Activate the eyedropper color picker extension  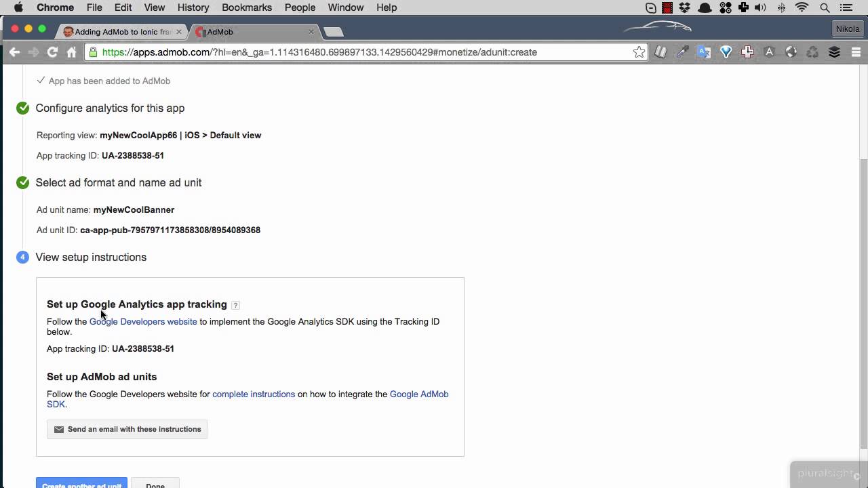682,52
